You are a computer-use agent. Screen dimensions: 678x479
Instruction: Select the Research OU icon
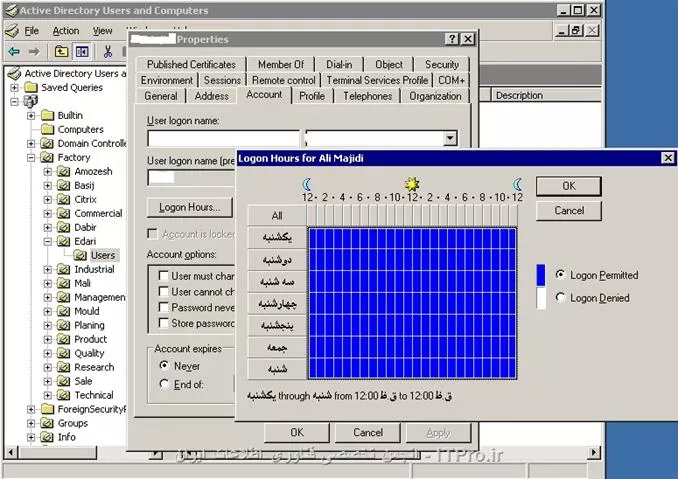64,367
